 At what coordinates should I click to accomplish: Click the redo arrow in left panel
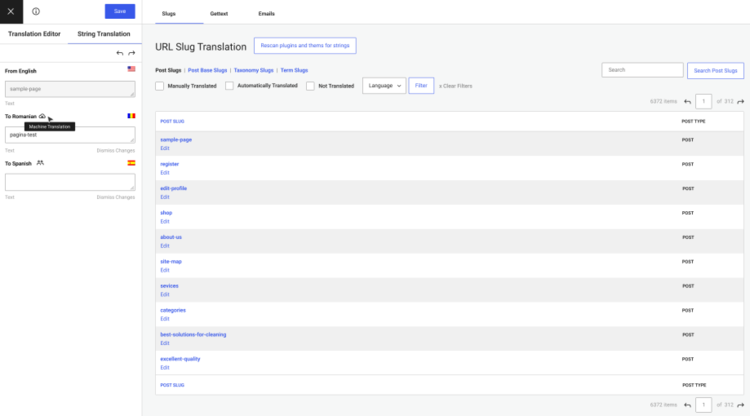[x=131, y=52]
